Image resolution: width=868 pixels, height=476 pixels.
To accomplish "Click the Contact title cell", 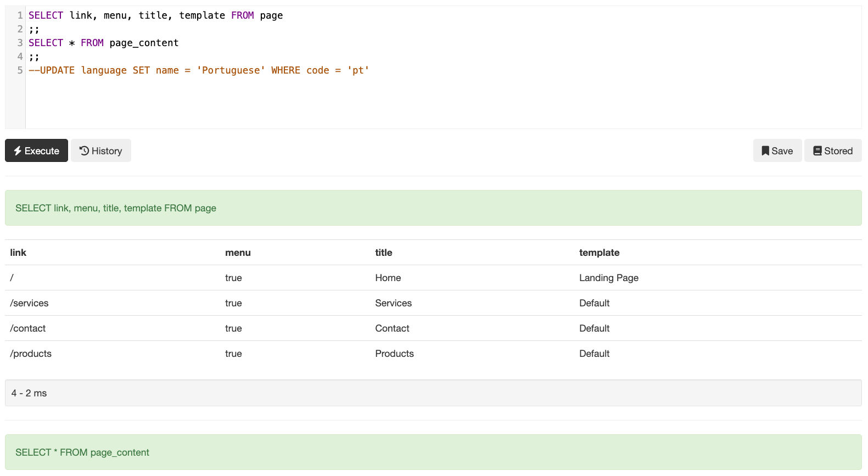I will pyautogui.click(x=392, y=328).
